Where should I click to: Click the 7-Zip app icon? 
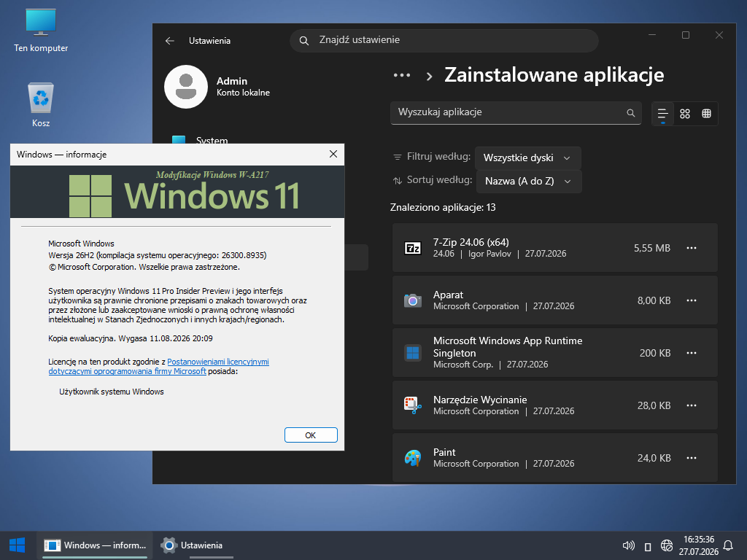[x=413, y=248]
